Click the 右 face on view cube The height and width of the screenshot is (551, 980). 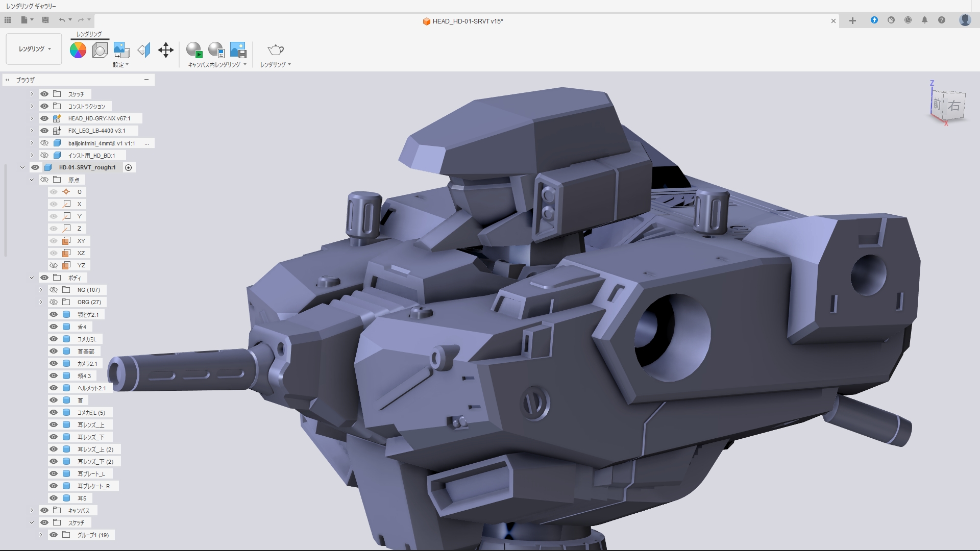click(x=953, y=106)
